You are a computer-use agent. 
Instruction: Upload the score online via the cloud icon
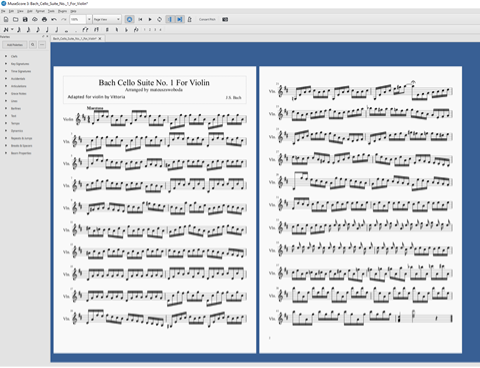(x=35, y=19)
